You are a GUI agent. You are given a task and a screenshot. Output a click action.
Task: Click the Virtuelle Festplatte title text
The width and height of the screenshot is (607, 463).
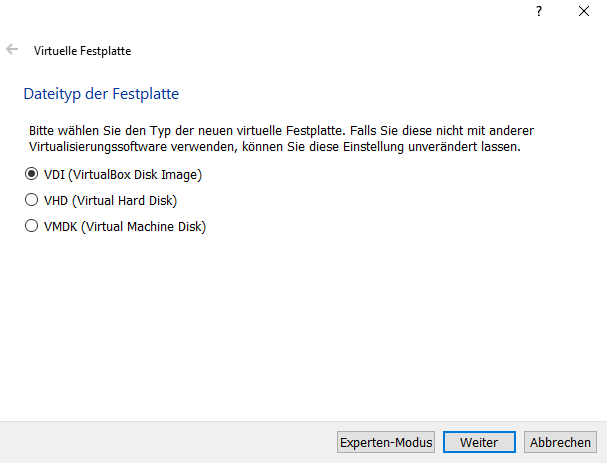pyautogui.click(x=82, y=51)
